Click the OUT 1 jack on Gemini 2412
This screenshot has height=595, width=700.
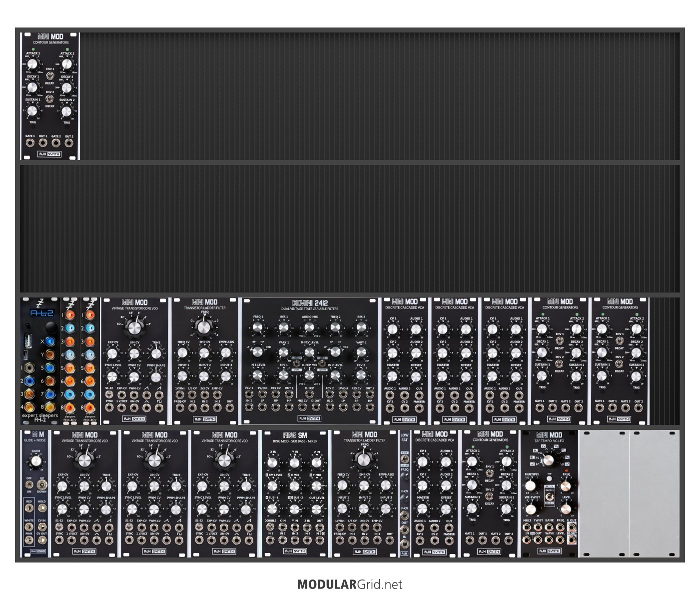point(289,394)
